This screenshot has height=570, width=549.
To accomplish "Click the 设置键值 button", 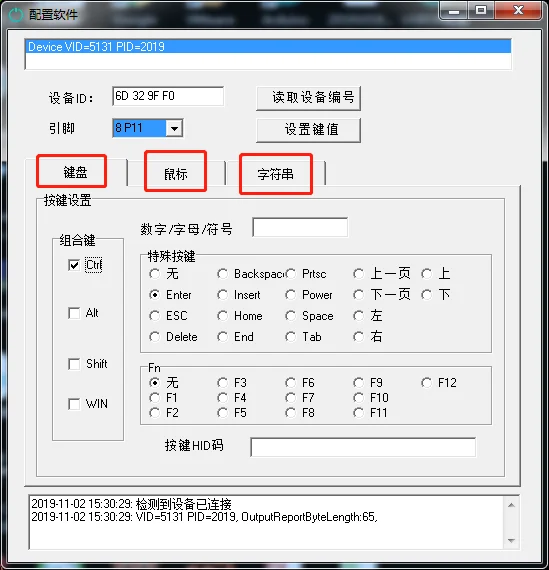I will [308, 130].
